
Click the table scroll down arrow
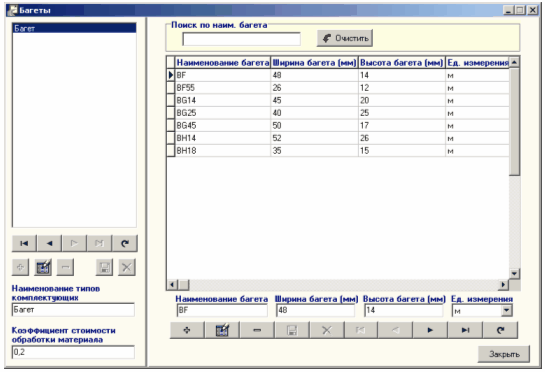click(514, 274)
